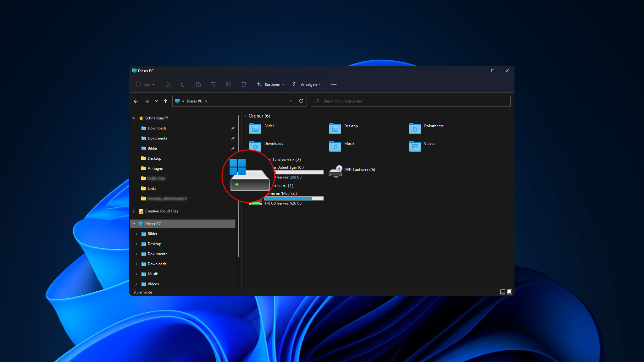Open the Anzeigen dropdown
The width and height of the screenshot is (644, 362).
pyautogui.click(x=307, y=84)
